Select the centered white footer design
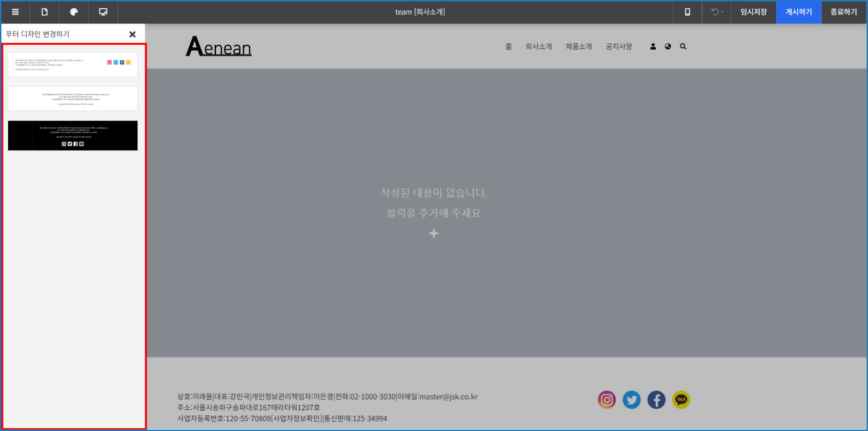 tap(73, 99)
